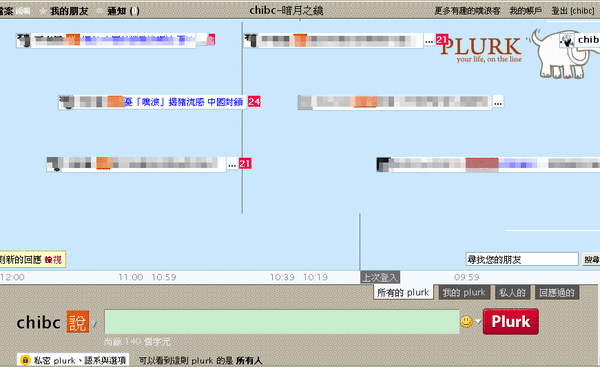This screenshot has height=367, width=600.
Task: Click the 上次登入 timeline marker
Action: [380, 277]
